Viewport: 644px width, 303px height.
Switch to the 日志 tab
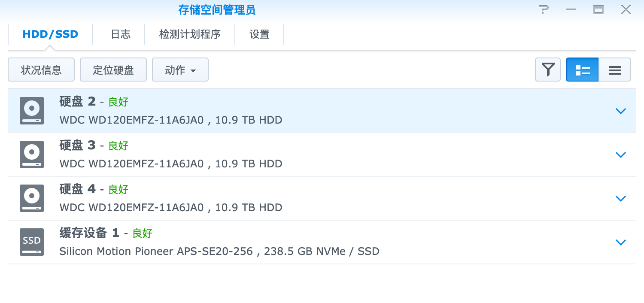tap(119, 34)
